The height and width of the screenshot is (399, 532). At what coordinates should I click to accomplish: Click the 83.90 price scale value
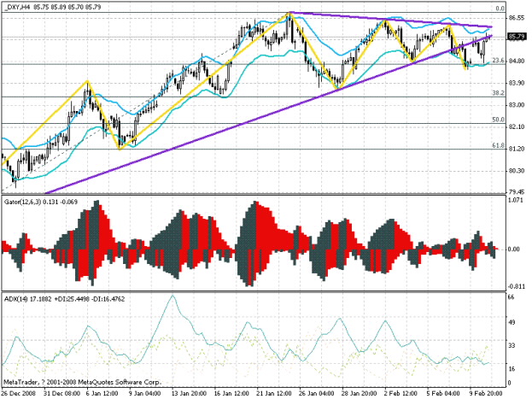click(x=517, y=83)
